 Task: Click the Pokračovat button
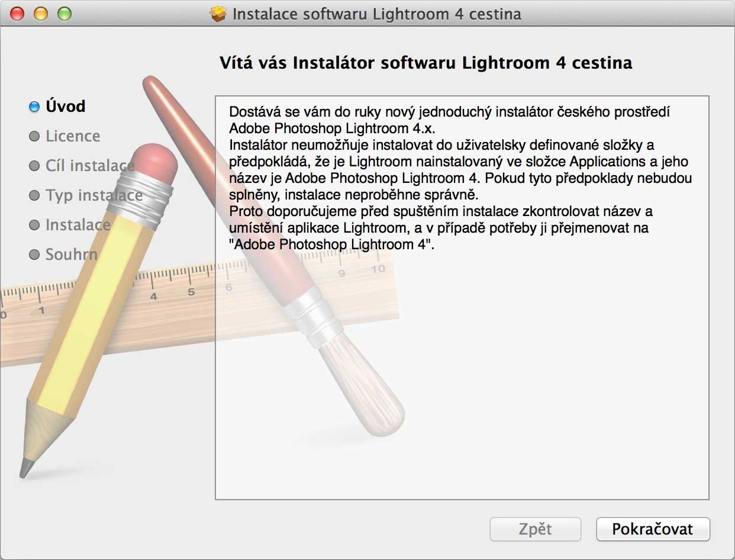coord(653,529)
